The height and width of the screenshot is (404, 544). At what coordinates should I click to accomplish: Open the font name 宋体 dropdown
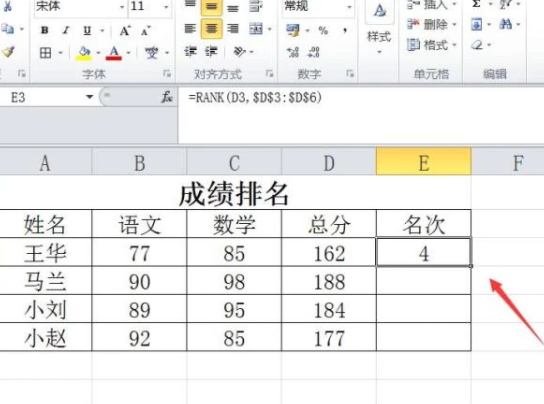(122, 7)
